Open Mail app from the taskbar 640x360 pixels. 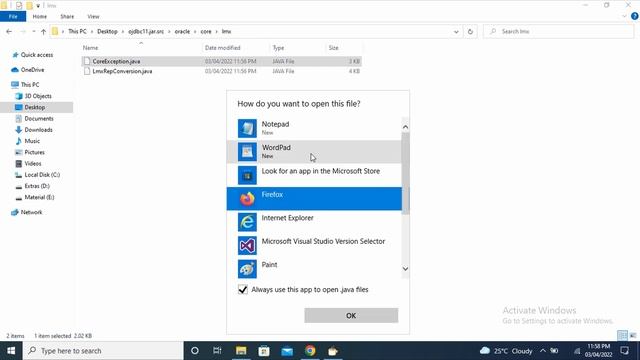tap(287, 351)
